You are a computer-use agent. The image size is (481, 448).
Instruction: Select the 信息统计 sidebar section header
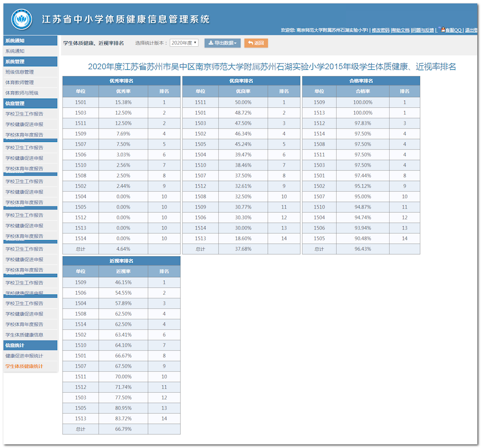(30, 345)
